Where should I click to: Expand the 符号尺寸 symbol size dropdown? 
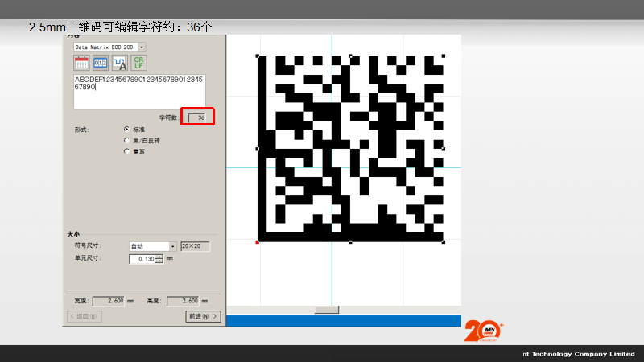click(172, 246)
